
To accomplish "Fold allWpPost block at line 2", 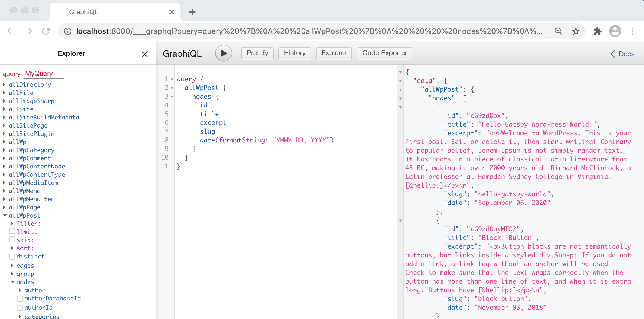I will pyautogui.click(x=172, y=88).
